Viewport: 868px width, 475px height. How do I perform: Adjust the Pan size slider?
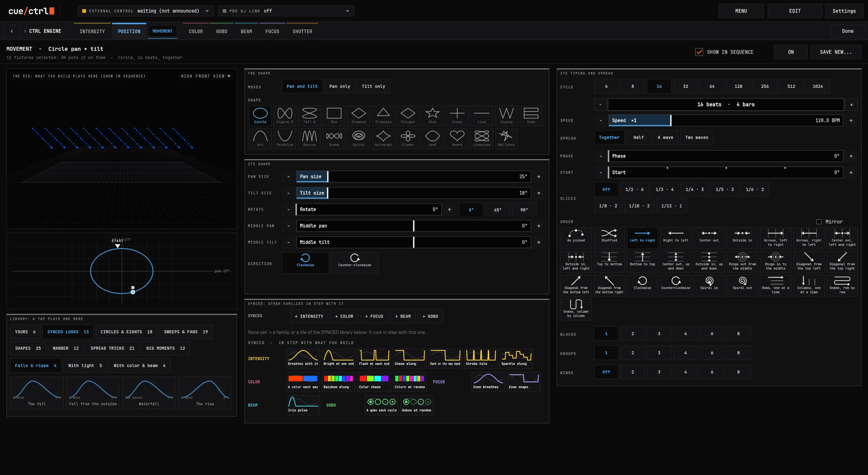coord(413,177)
